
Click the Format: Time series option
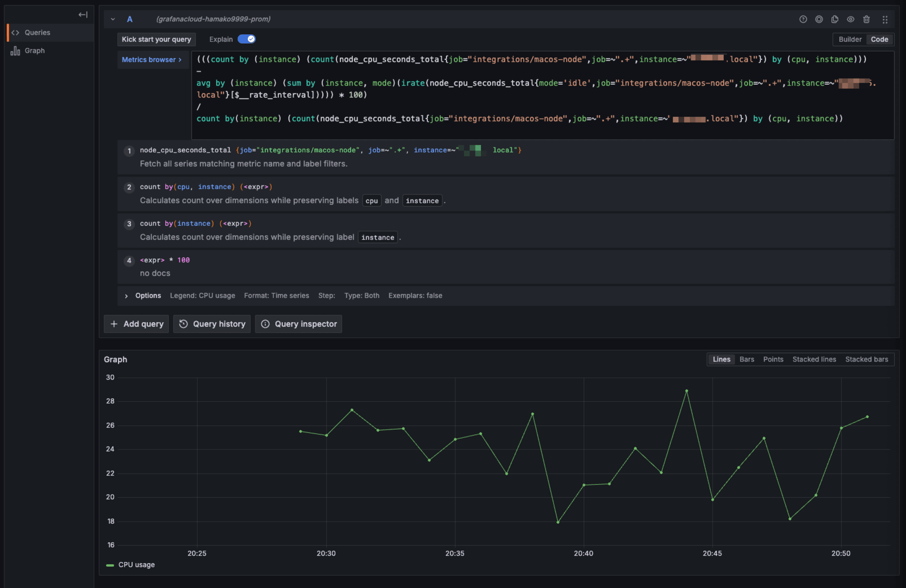[276, 296]
